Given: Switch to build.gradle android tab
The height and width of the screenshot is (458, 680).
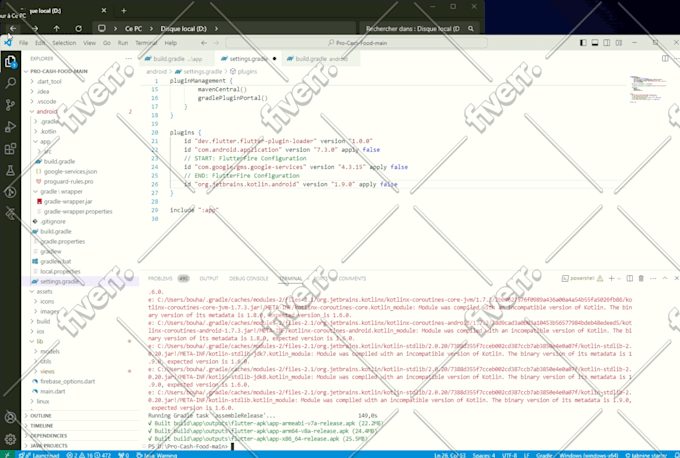Looking at the screenshot, I should coord(321,59).
